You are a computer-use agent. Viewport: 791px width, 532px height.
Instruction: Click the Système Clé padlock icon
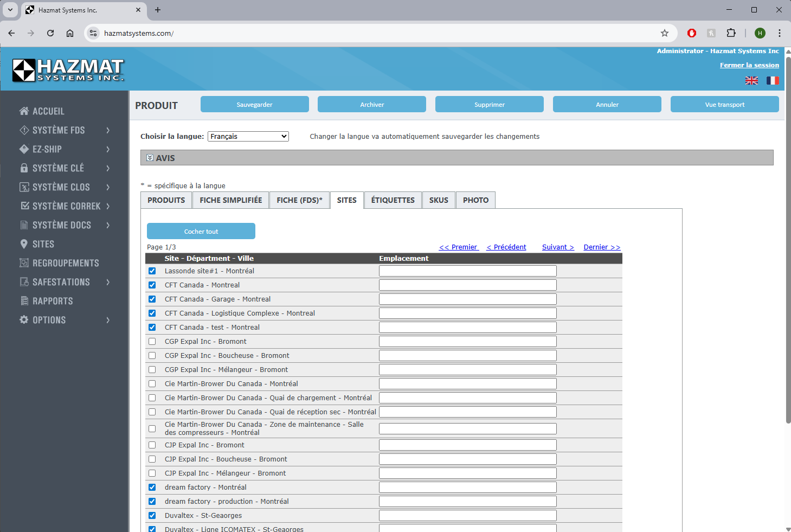24,168
